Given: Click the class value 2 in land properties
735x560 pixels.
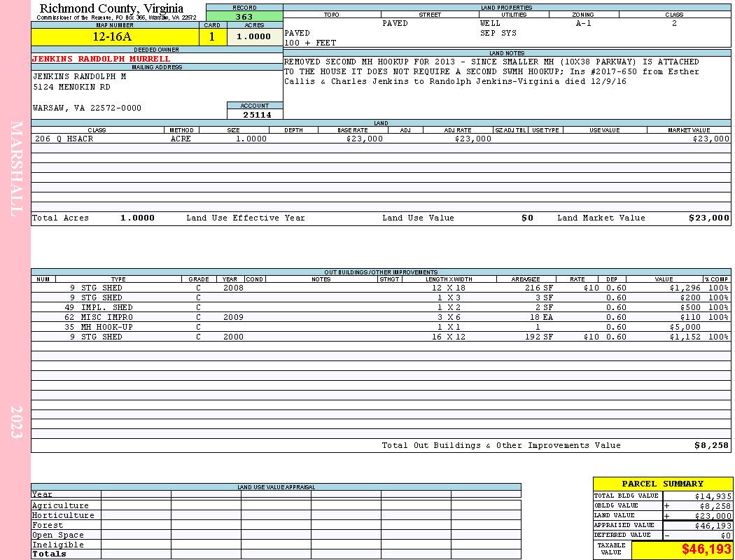Looking at the screenshot, I should pyautogui.click(x=674, y=23).
